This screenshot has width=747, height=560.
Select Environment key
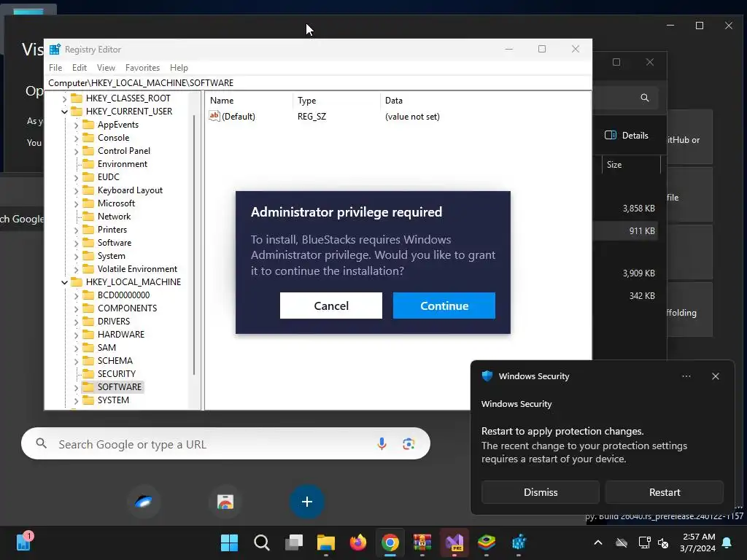coord(123,164)
